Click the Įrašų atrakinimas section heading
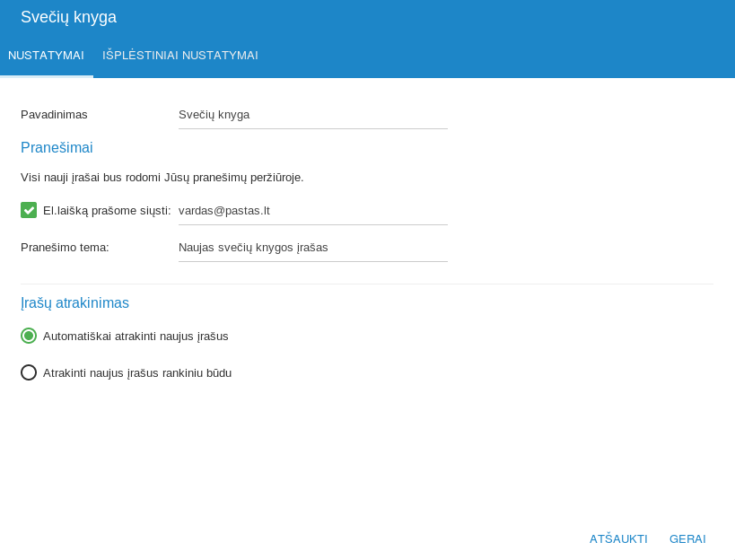Viewport: 735px width, 560px height. [74, 303]
